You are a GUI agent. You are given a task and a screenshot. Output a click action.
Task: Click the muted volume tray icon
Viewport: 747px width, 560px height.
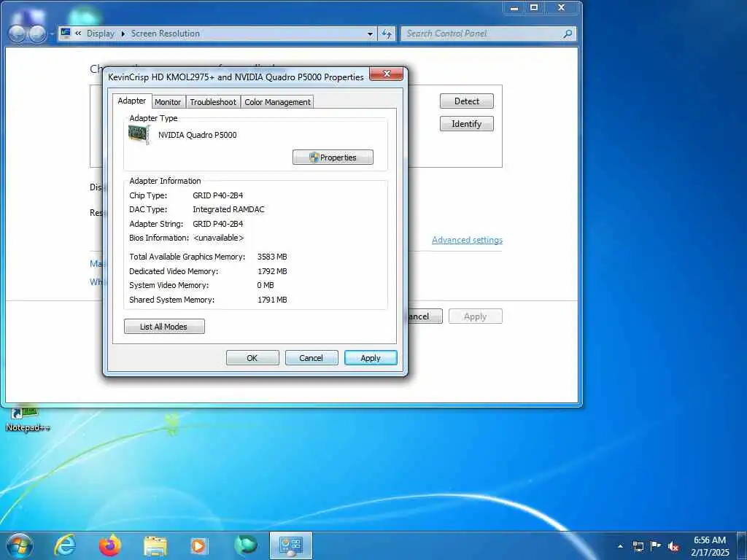pos(673,547)
